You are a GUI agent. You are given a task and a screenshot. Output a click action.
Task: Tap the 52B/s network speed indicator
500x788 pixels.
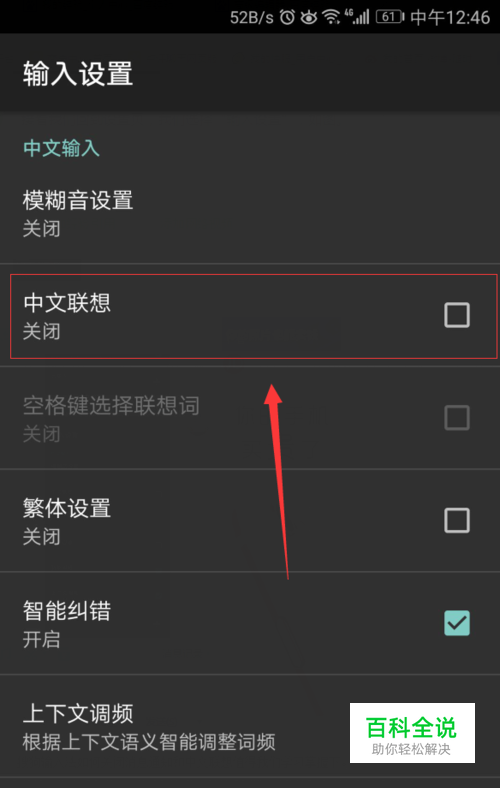pyautogui.click(x=252, y=18)
